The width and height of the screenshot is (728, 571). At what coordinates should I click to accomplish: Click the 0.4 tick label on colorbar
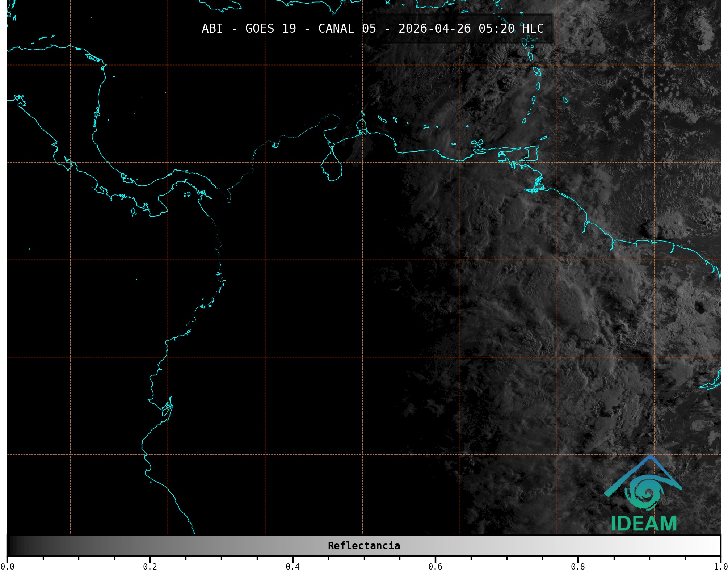click(x=293, y=567)
